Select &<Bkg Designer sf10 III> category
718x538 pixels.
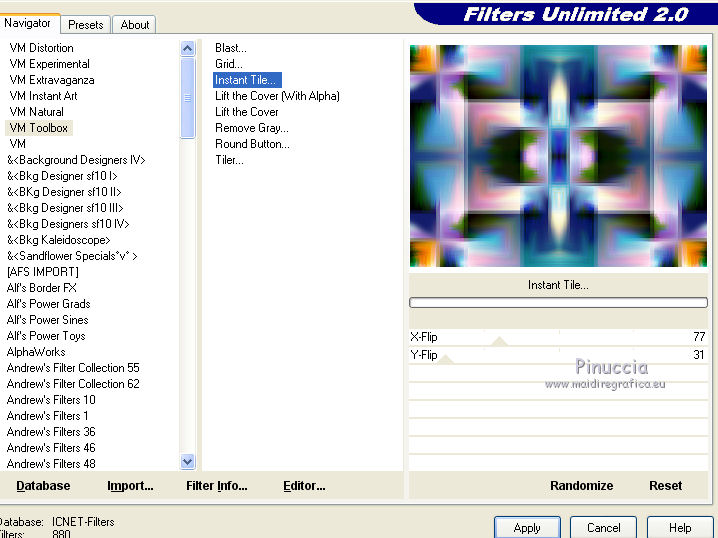[x=65, y=208]
